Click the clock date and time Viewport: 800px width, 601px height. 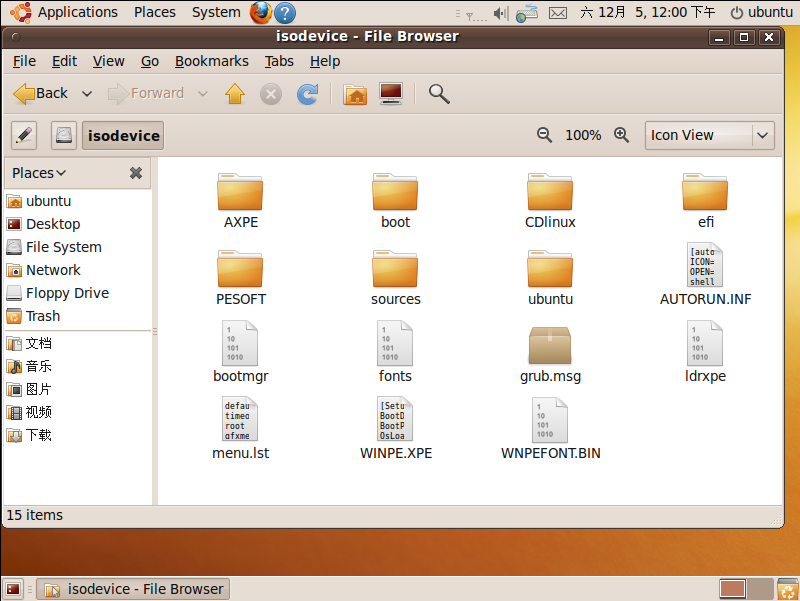pos(647,12)
